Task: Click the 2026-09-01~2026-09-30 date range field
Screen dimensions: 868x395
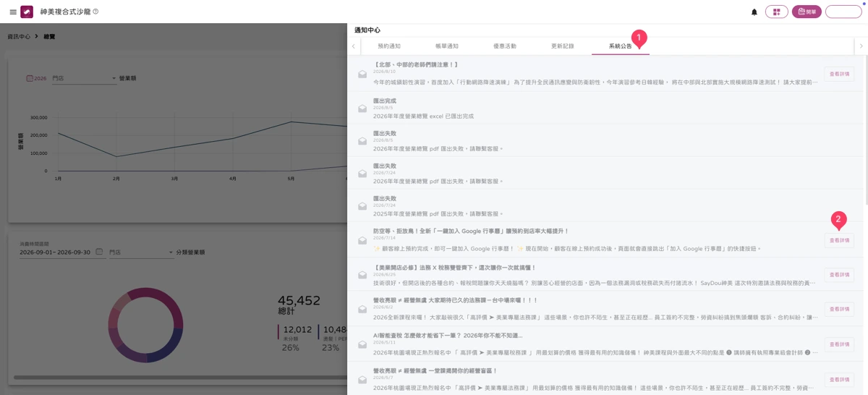Action: click(x=55, y=252)
